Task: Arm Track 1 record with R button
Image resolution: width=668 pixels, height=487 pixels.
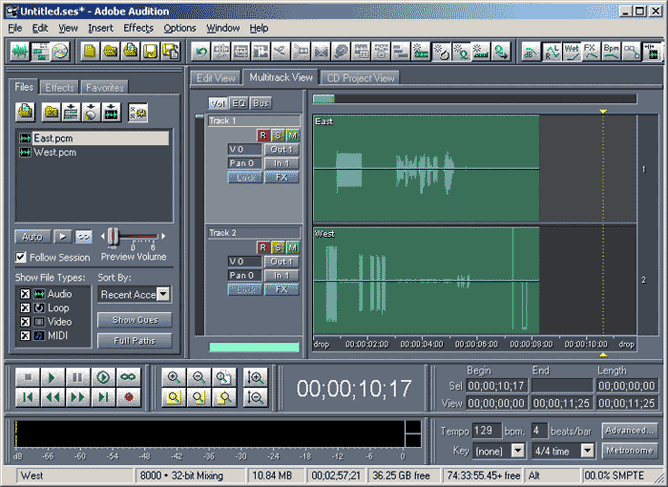Action: (x=263, y=135)
